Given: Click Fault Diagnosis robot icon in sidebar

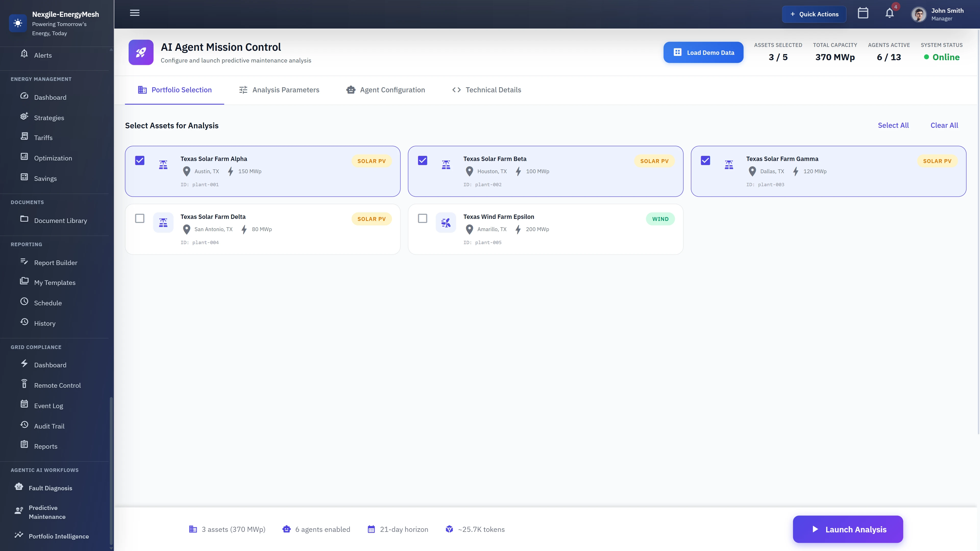Looking at the screenshot, I should [19, 487].
